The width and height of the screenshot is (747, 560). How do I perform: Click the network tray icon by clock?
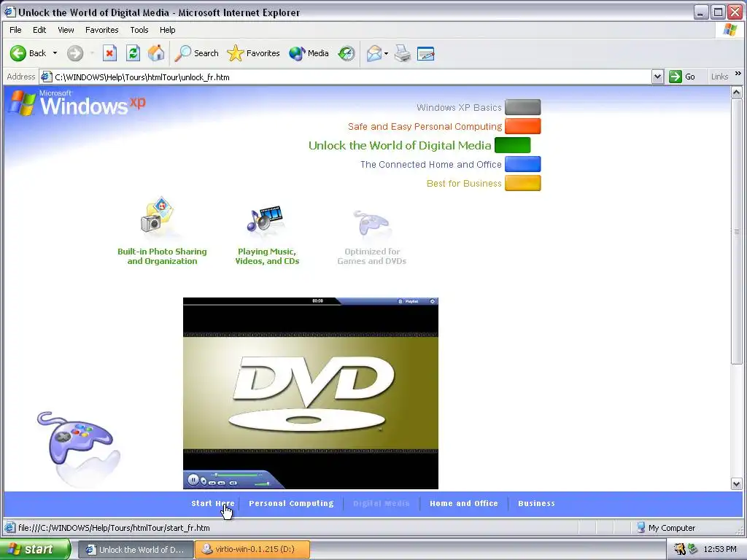(x=693, y=549)
